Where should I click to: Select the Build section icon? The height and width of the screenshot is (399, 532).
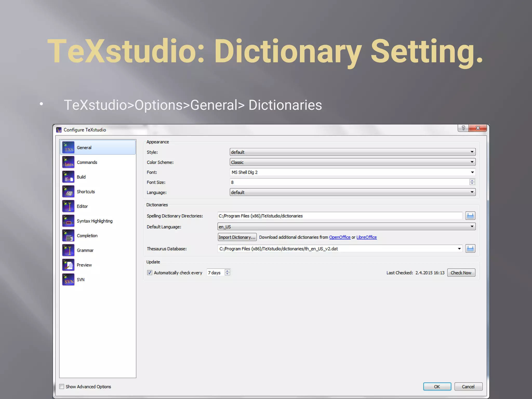[68, 177]
